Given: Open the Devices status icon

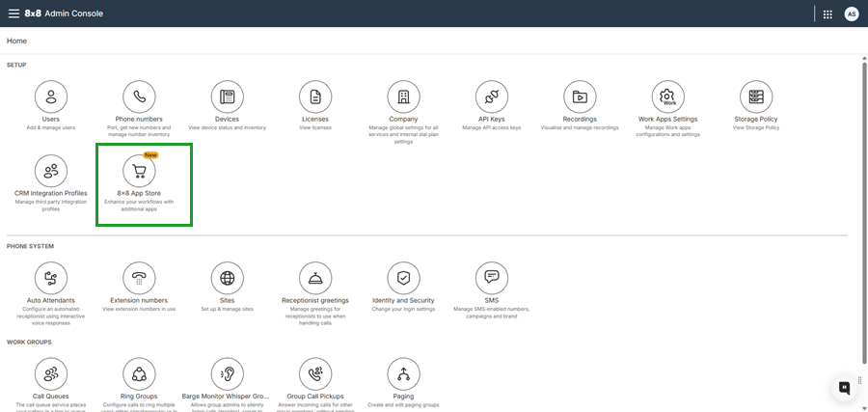Looking at the screenshot, I should [x=228, y=96].
